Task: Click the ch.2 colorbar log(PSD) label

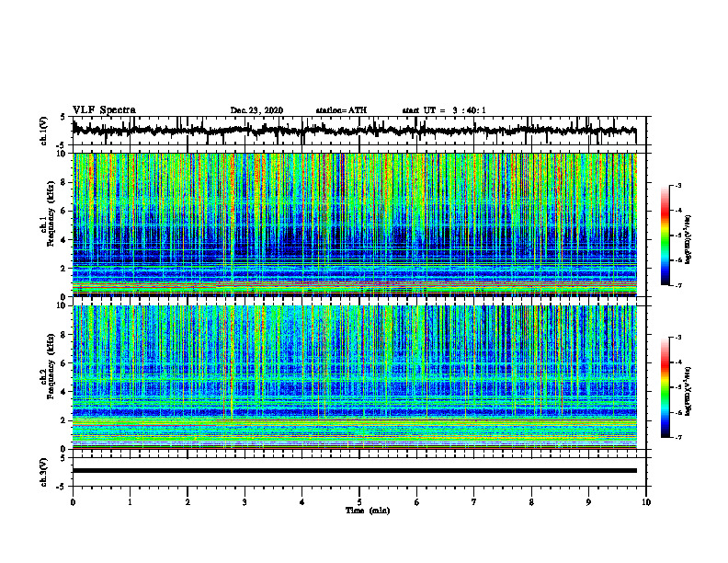Action: [x=688, y=391]
